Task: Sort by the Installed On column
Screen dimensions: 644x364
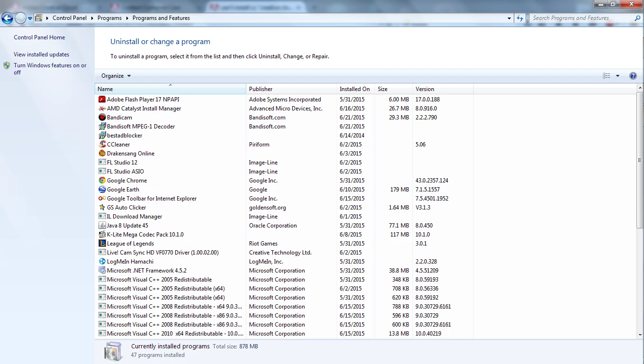Action: [x=356, y=89]
